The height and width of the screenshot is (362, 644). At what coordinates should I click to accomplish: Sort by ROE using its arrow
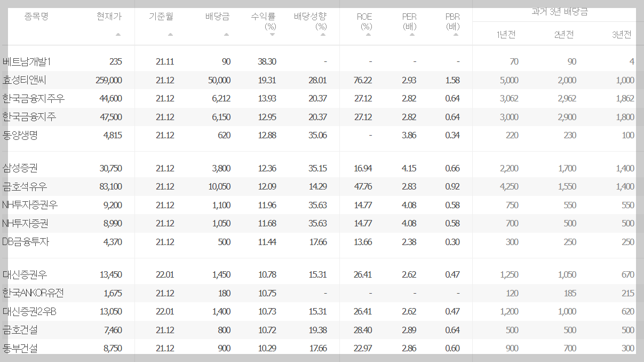point(368,34)
